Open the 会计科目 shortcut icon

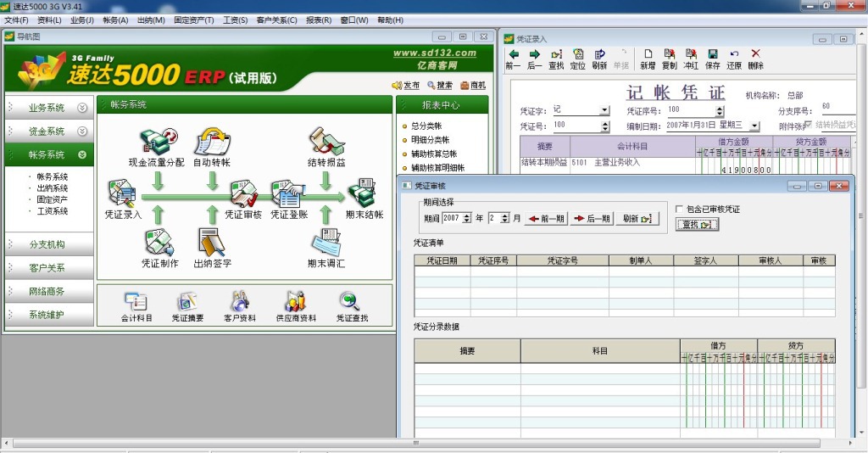point(136,302)
